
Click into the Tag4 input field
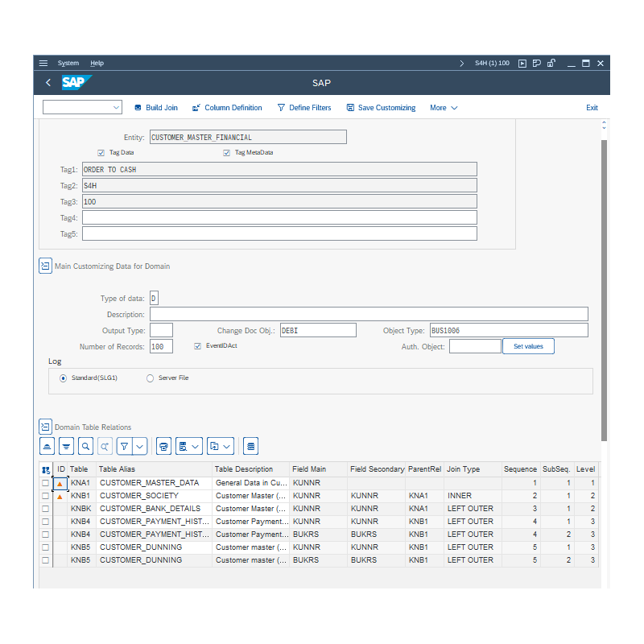coord(279,217)
